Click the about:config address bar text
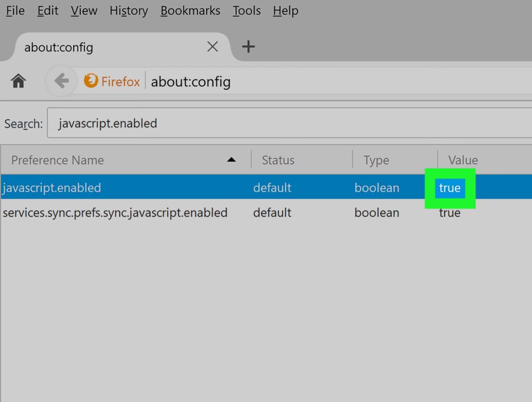 coord(191,82)
